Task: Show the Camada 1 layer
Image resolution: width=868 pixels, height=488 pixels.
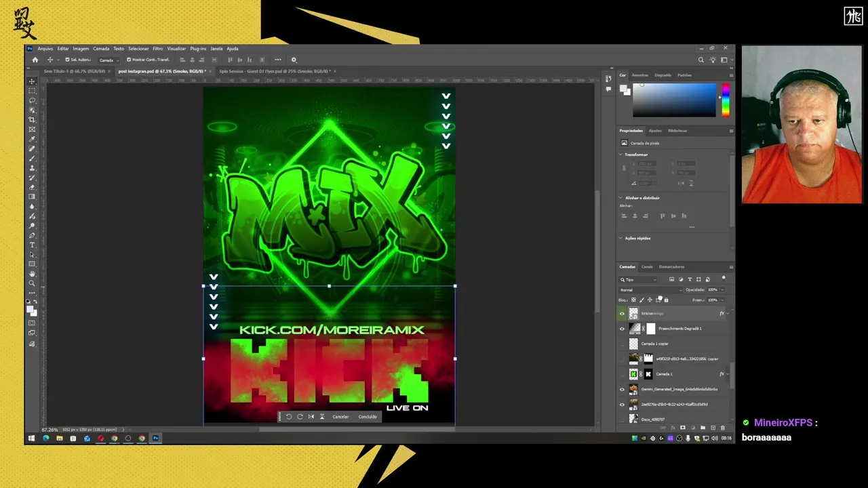Action: 622,374
